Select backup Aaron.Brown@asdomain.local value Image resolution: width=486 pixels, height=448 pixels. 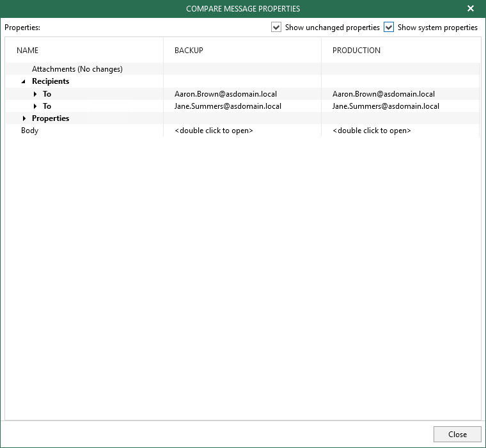[x=225, y=94]
